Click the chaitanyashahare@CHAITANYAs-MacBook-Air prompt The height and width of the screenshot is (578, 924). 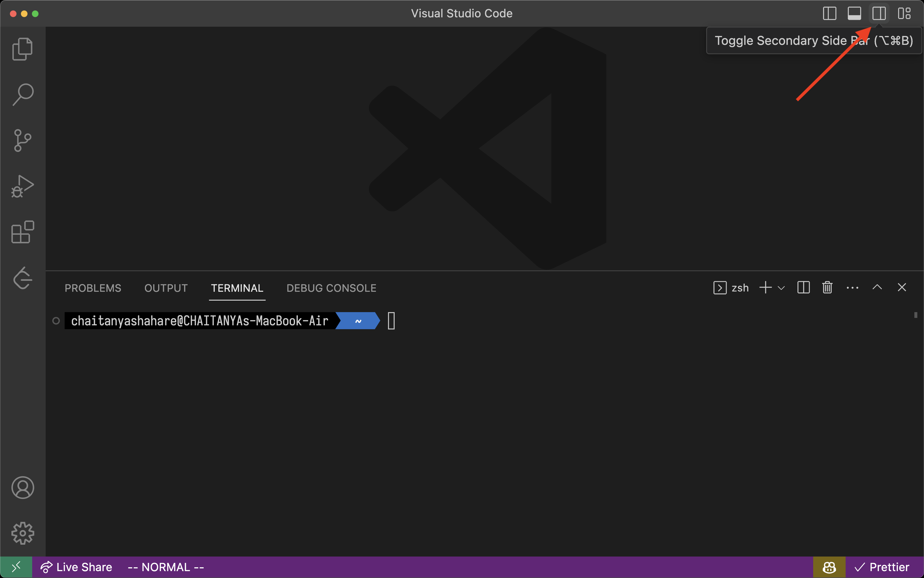tap(200, 321)
